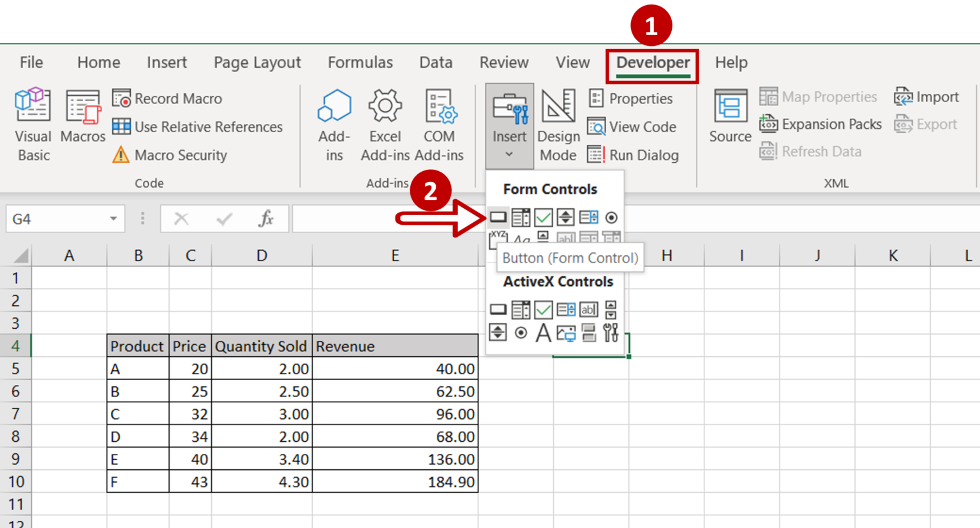
Task: Open the Page Layout tab
Action: [257, 63]
